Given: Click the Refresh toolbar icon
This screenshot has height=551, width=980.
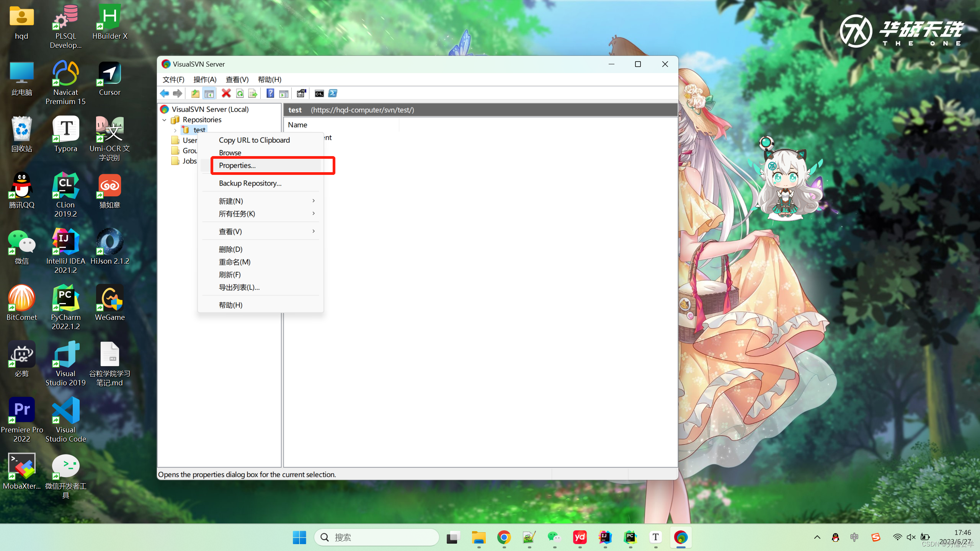Looking at the screenshot, I should pos(240,93).
